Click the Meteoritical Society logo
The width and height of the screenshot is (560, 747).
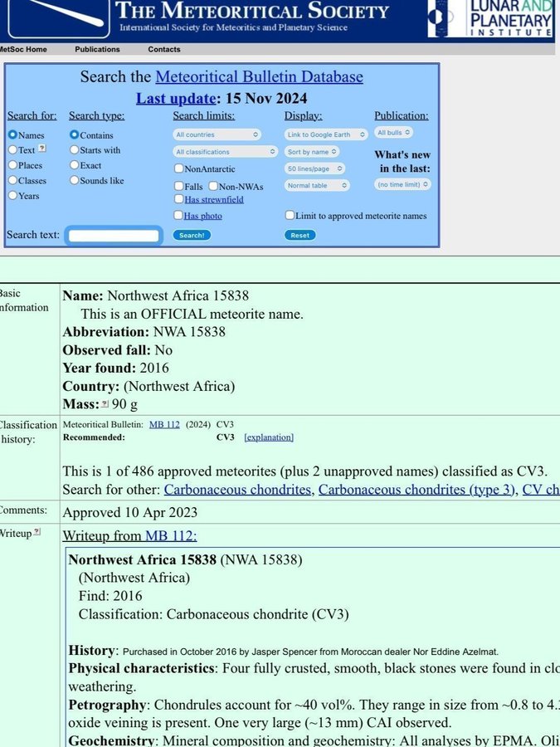[54, 18]
